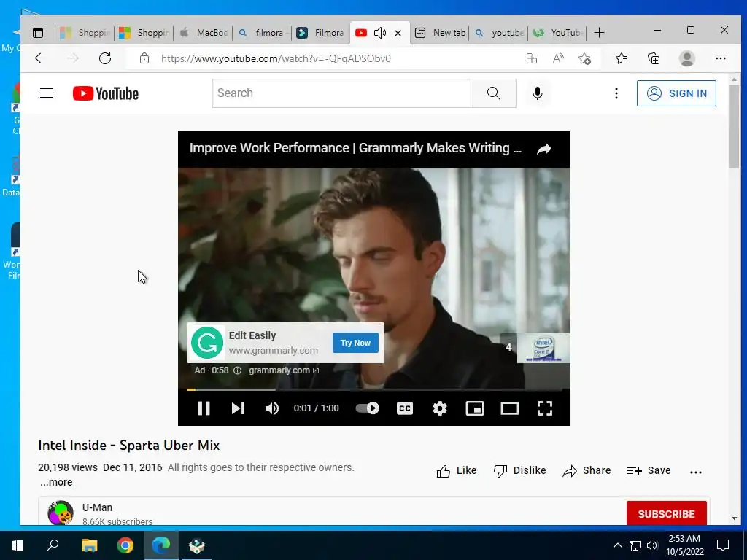This screenshot has height=560, width=747.
Task: Add this page to favorites star
Action: click(x=584, y=58)
